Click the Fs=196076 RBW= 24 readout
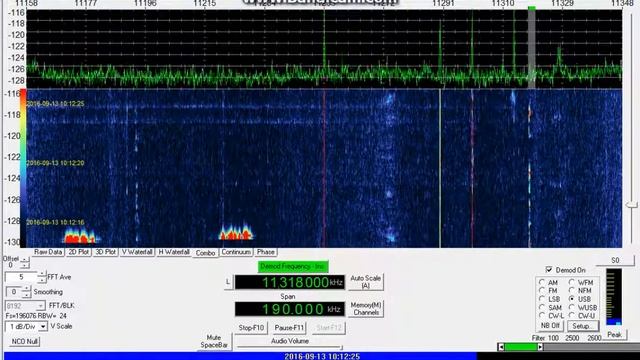This screenshot has width=640, height=360. tap(36, 316)
